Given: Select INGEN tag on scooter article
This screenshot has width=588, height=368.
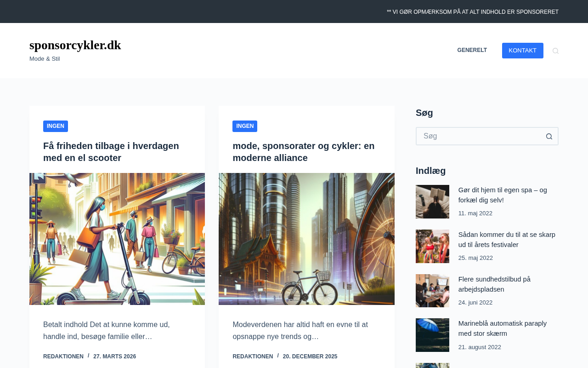Looking at the screenshot, I should click(56, 126).
